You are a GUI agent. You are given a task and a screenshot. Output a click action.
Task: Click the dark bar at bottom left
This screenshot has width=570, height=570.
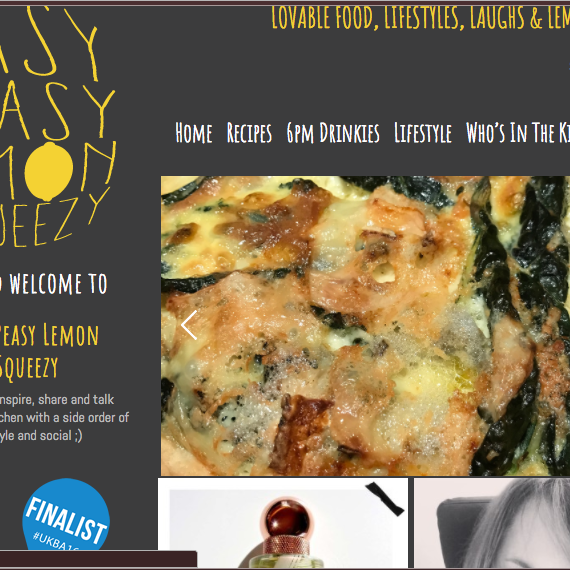pos(98,559)
